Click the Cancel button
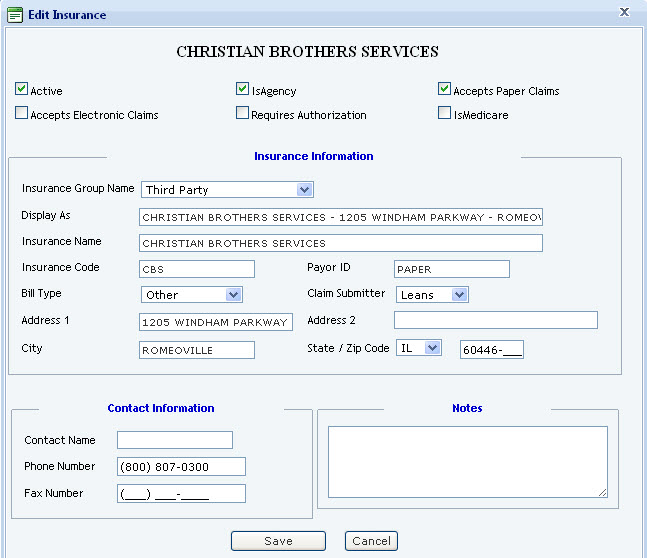 click(x=371, y=541)
